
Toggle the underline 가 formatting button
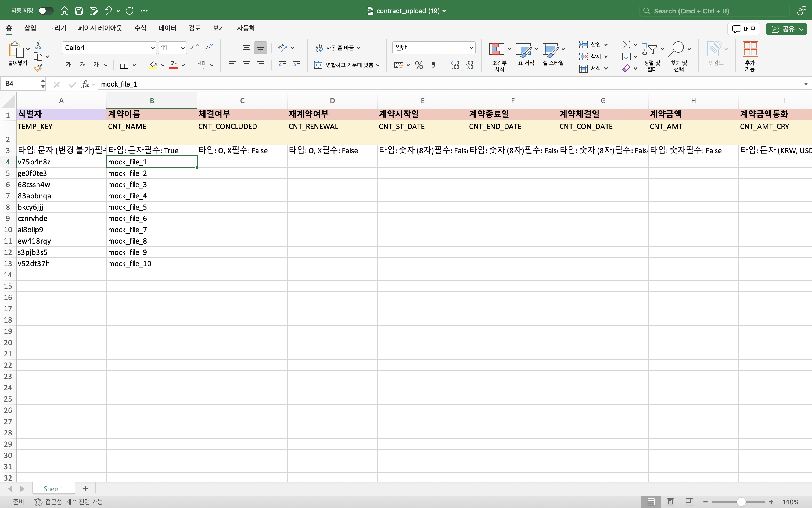[96, 65]
